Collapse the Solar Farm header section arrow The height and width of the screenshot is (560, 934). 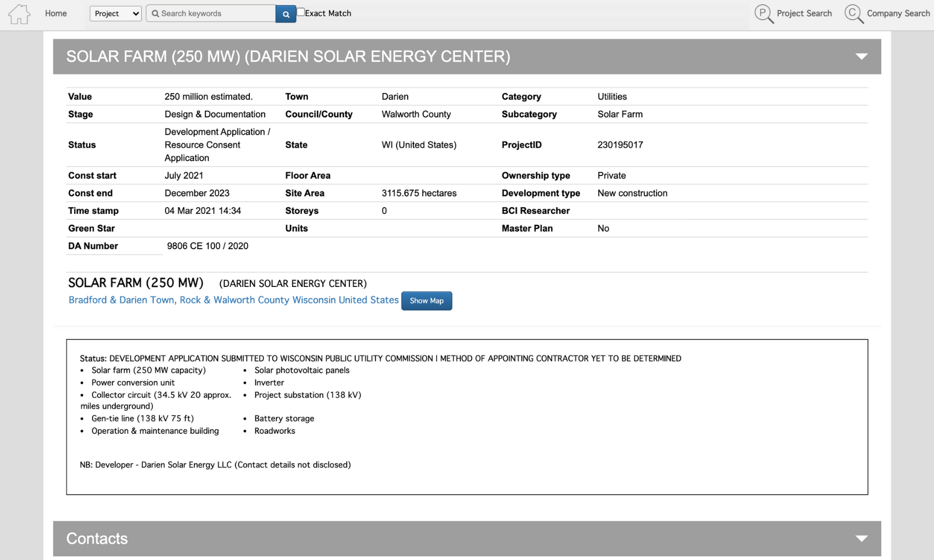click(x=861, y=56)
